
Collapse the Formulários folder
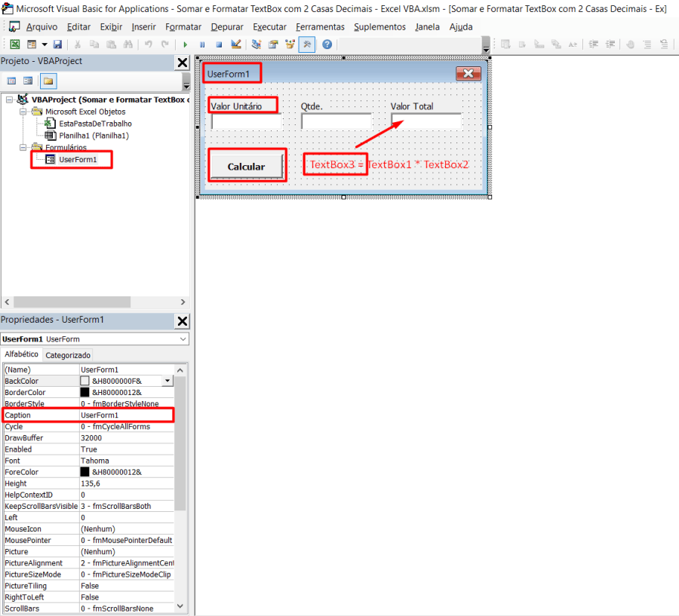point(23,148)
